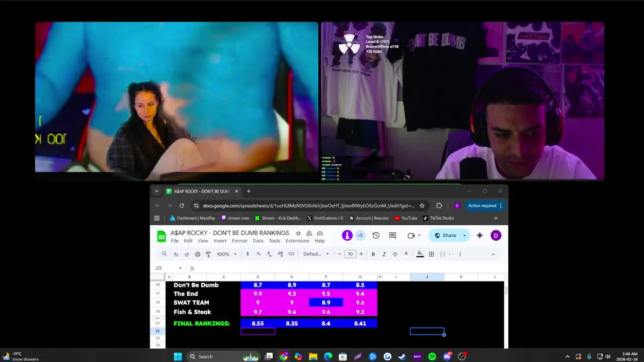The width and height of the screenshot is (644, 362).
Task: Redo the last spreadsheet action
Action: point(187,254)
